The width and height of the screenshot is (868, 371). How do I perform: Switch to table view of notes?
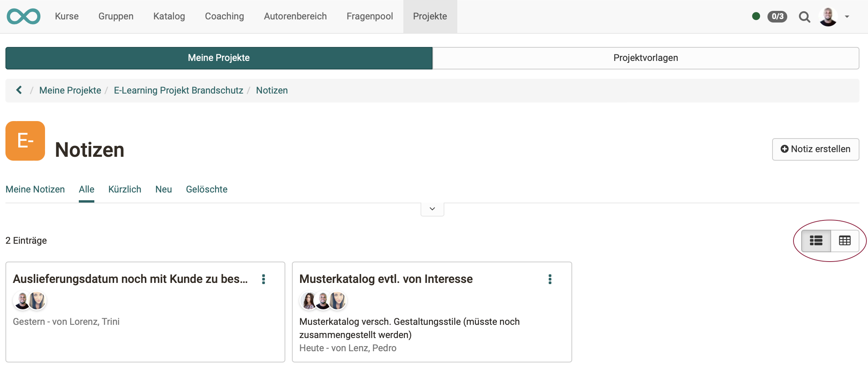(845, 241)
